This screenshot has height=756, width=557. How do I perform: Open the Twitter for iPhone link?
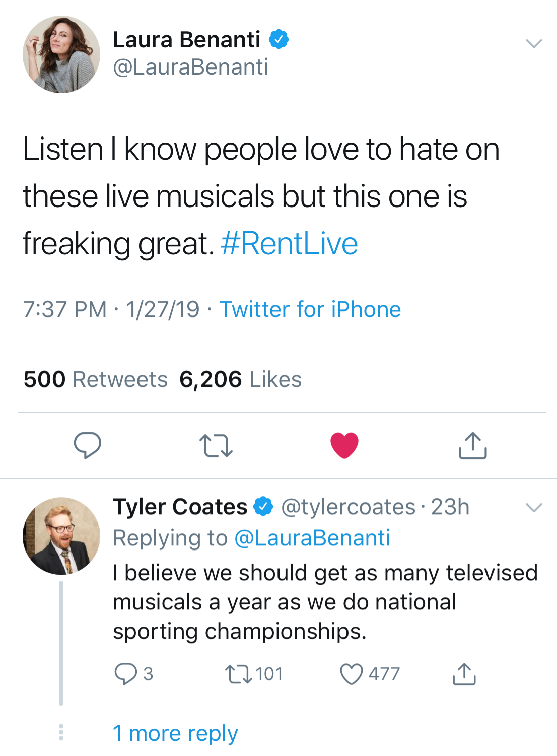[310, 309]
